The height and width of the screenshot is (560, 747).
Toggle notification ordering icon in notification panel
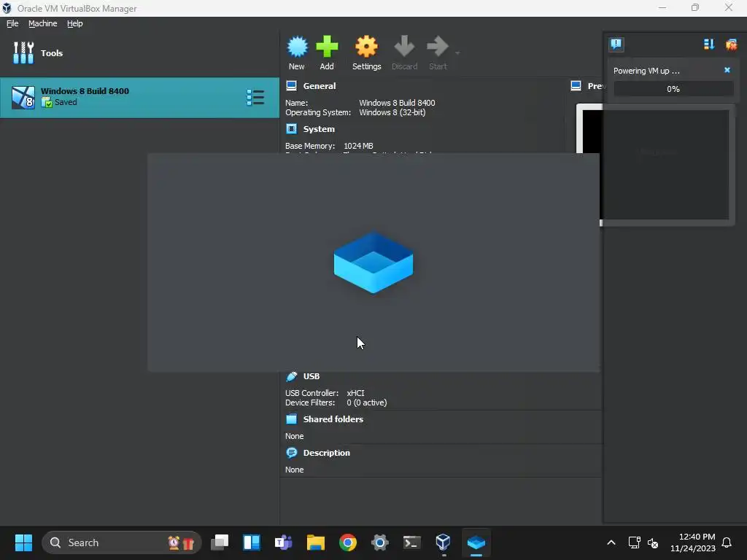(709, 44)
